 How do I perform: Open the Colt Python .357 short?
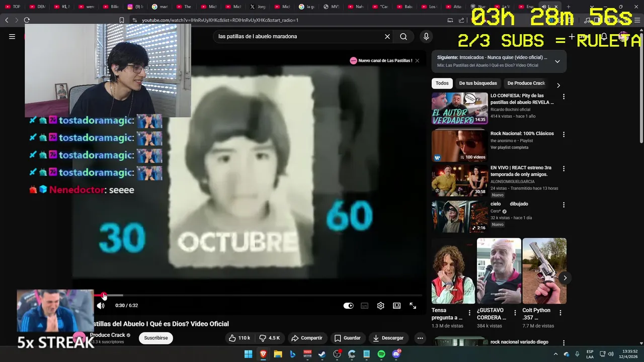[x=544, y=271]
